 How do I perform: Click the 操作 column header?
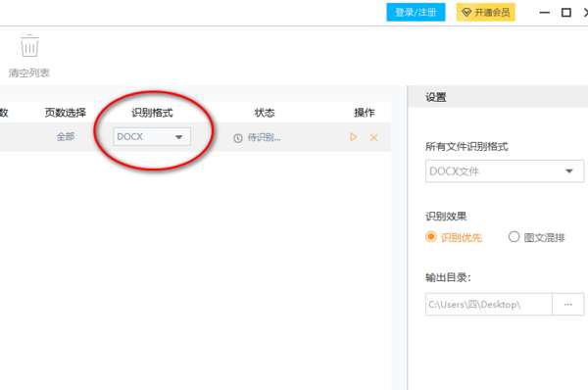click(365, 113)
